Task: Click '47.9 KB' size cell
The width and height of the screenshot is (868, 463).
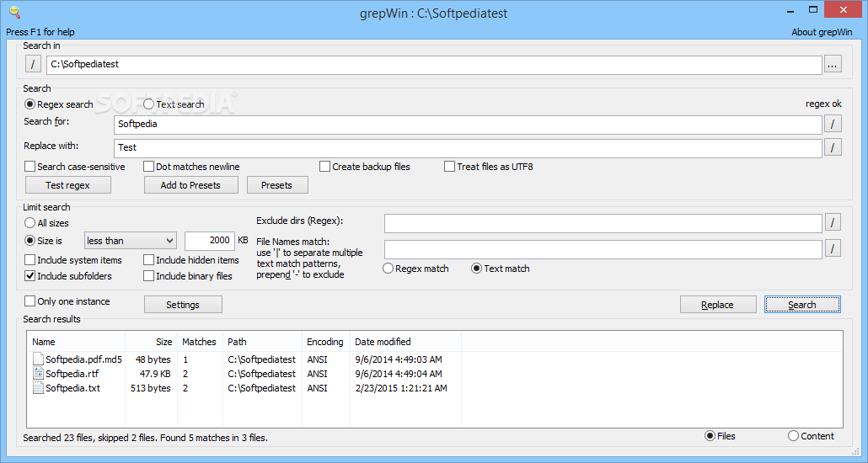Action: [155, 374]
